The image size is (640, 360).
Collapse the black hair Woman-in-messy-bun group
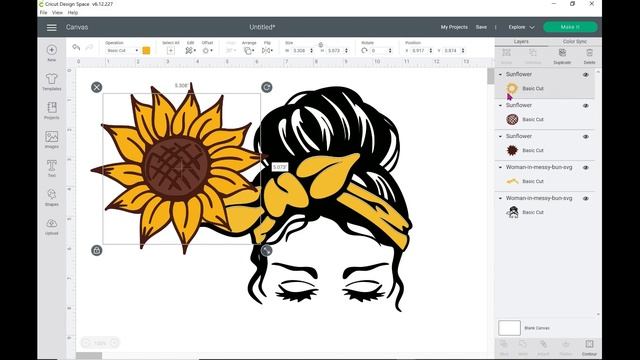[500, 198]
